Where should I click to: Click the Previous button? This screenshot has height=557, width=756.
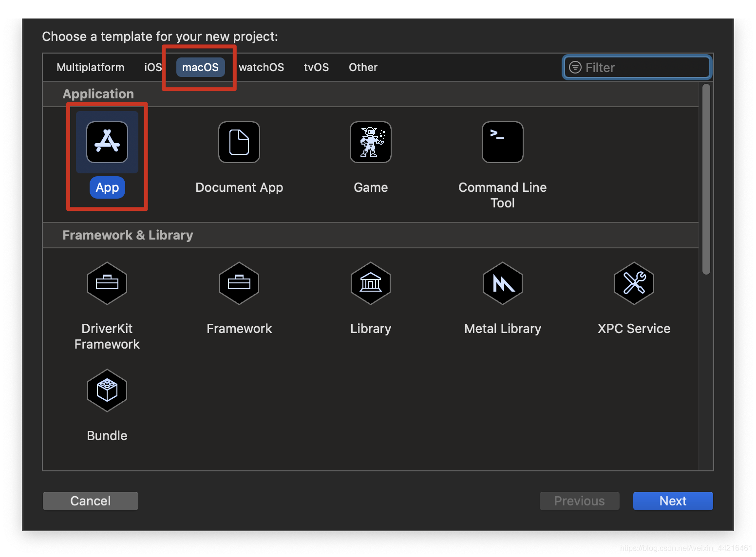point(580,501)
